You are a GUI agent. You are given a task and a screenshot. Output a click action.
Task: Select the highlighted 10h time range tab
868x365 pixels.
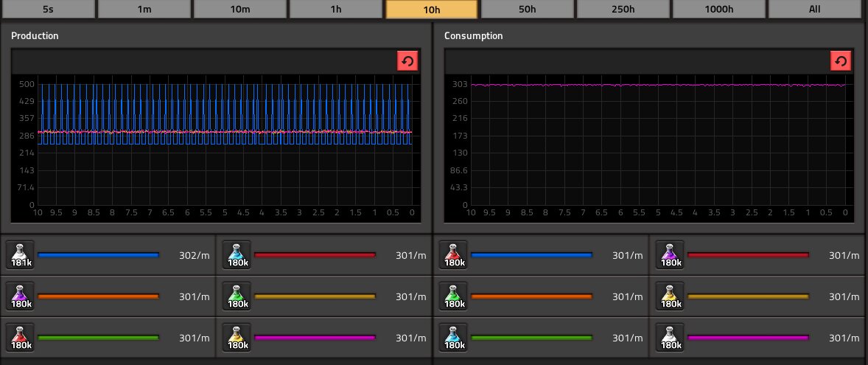tap(431, 10)
